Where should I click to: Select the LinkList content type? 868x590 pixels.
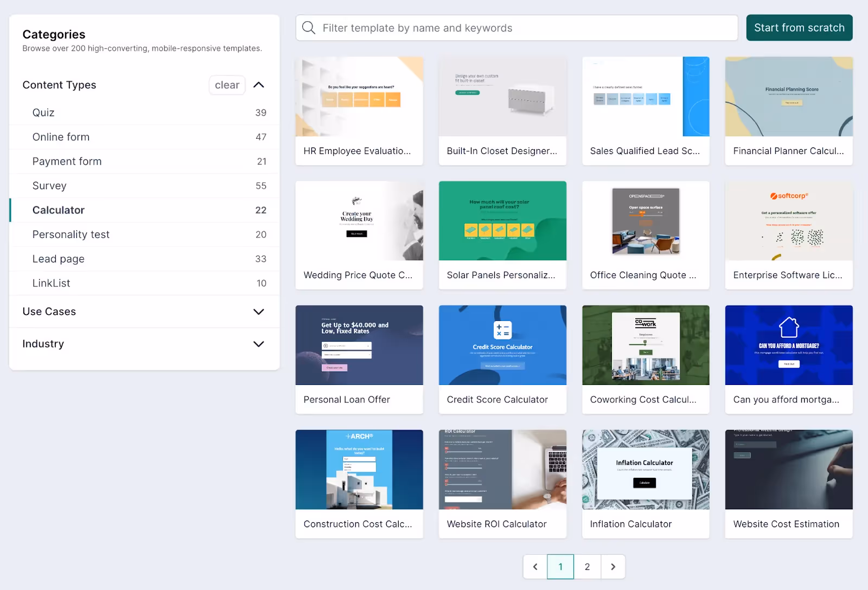coord(144,284)
